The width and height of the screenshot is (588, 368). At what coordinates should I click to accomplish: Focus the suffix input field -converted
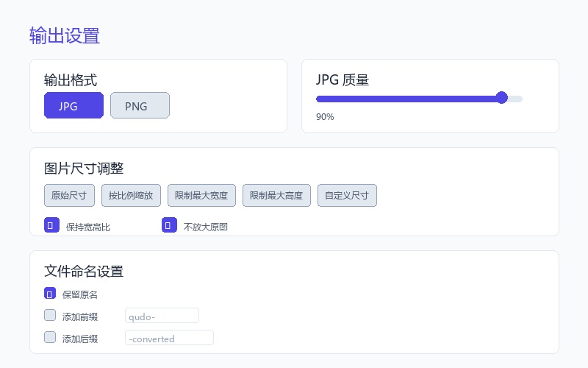coord(170,338)
